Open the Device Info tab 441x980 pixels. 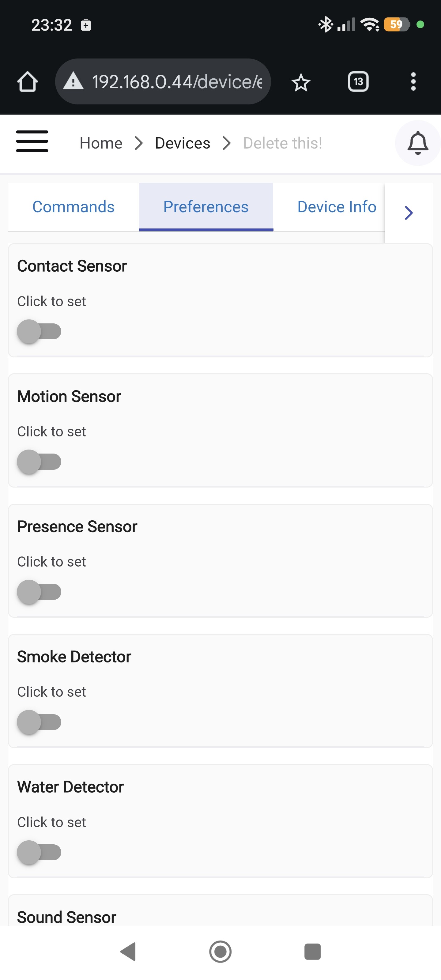pyautogui.click(x=336, y=207)
